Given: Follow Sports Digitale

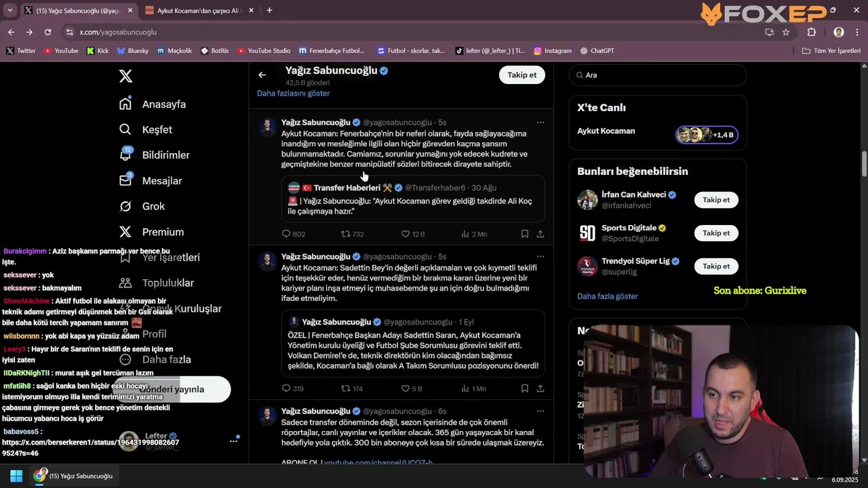Looking at the screenshot, I should pos(716,233).
